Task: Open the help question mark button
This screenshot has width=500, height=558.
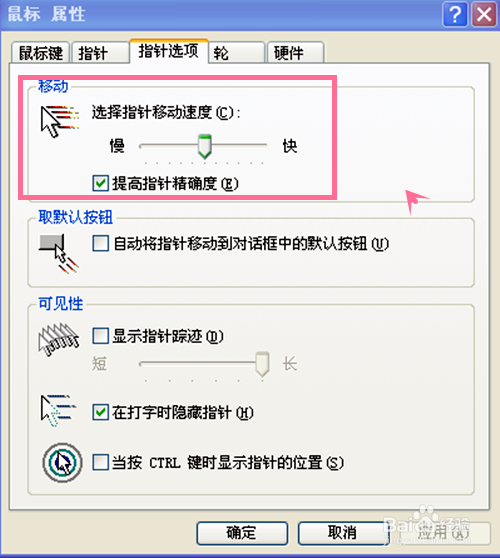Action: pyautogui.click(x=455, y=15)
